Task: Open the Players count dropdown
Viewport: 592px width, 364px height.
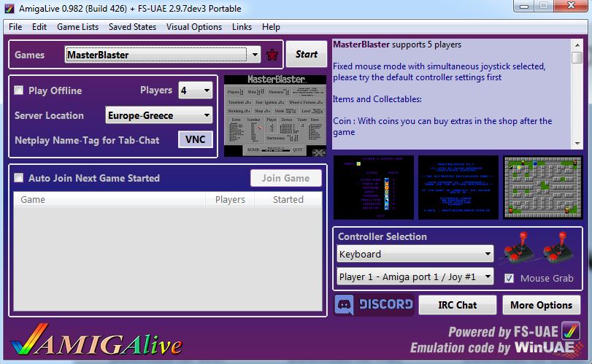Action: pos(207,91)
